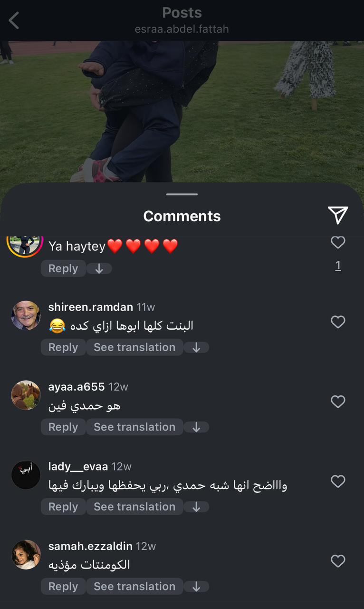Open samah.ezzaldin's profile avatar
364x609 pixels.
(x=26, y=555)
